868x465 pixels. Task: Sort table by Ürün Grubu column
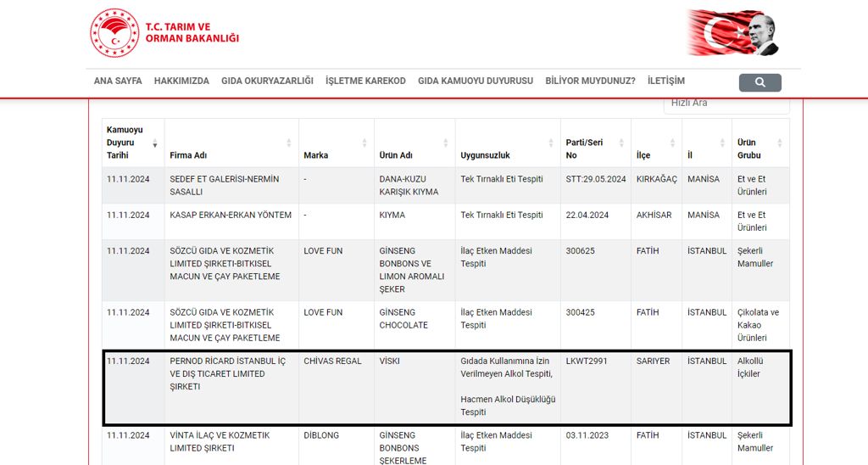coord(780,143)
